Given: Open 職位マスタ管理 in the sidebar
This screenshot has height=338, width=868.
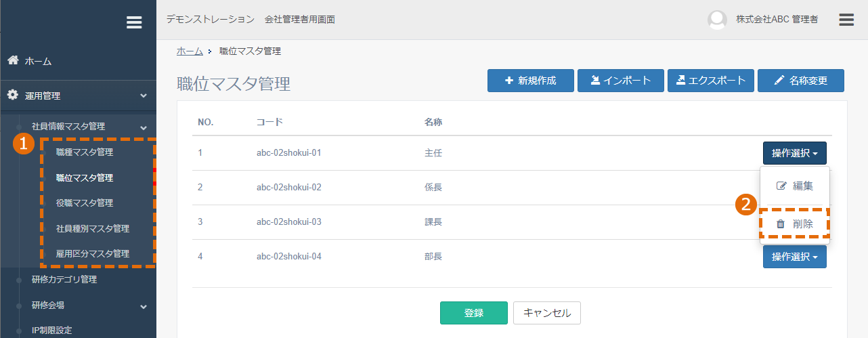Looking at the screenshot, I should [85, 178].
